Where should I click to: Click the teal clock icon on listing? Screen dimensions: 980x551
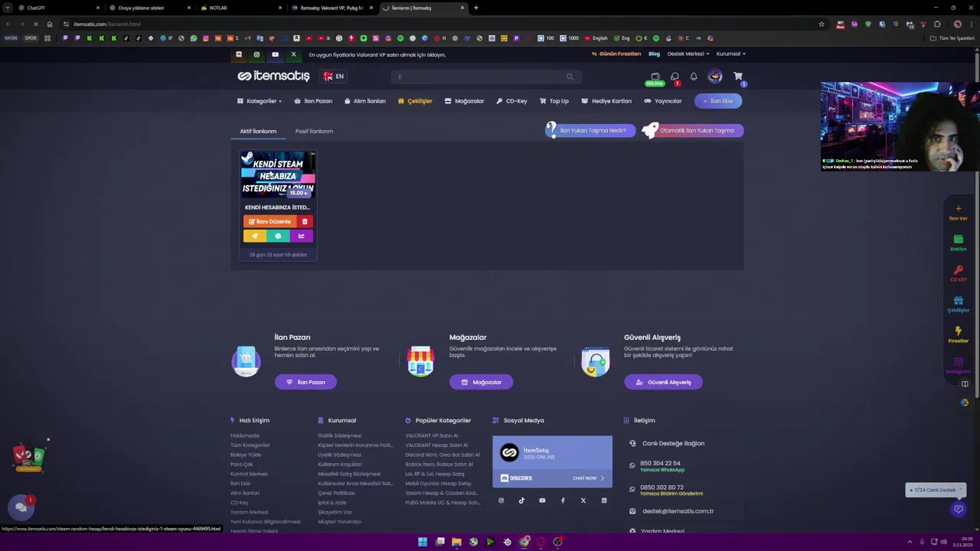click(278, 236)
